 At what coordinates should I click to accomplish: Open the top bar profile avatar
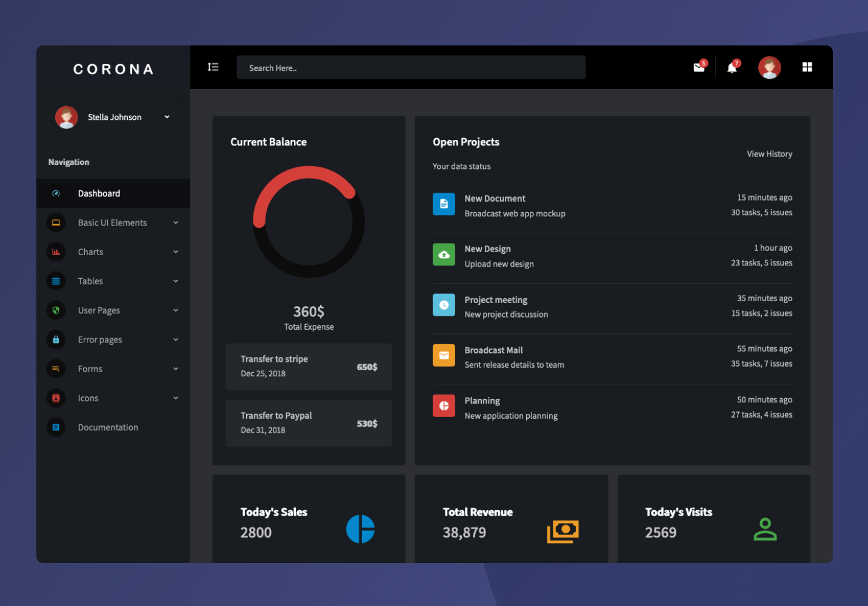point(770,67)
